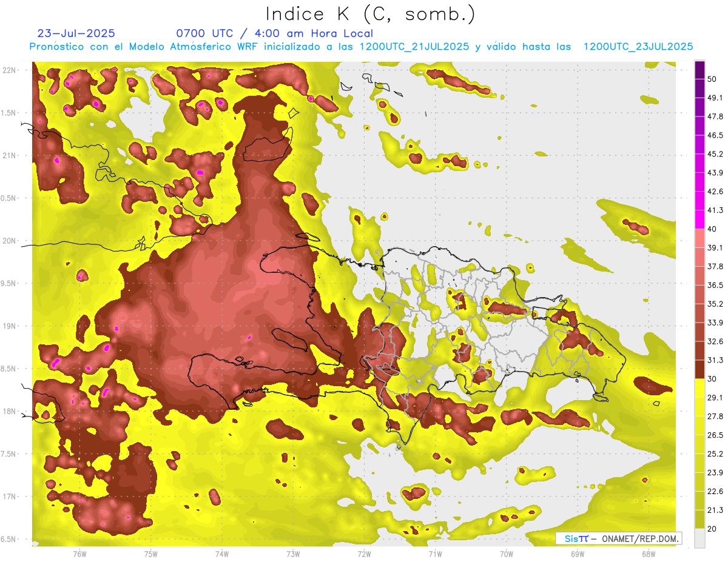728x562 pixels.
Task: Click the colorbar value '30'
Action: [x=713, y=379]
